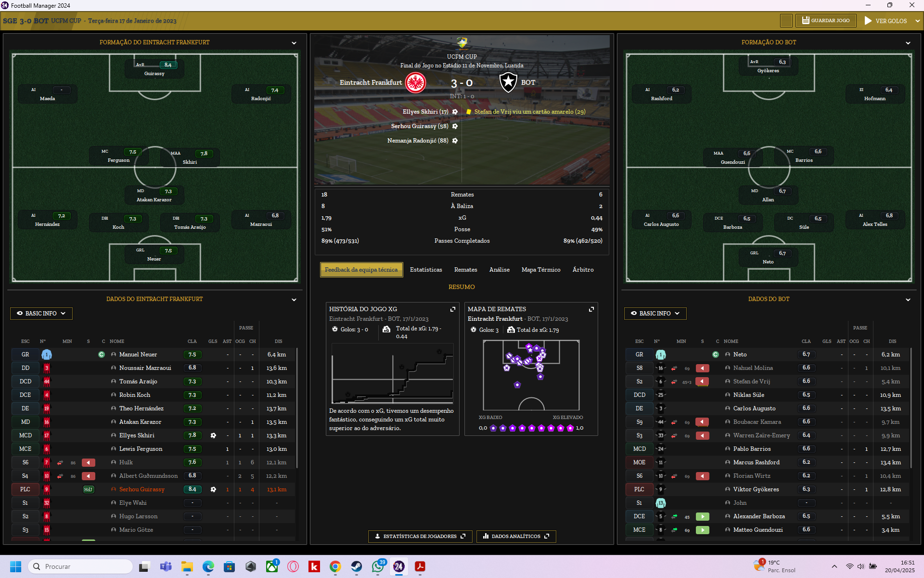Open Estatísticas de Jogadores
Image resolution: width=924 pixels, height=578 pixels.
pyautogui.click(x=420, y=536)
